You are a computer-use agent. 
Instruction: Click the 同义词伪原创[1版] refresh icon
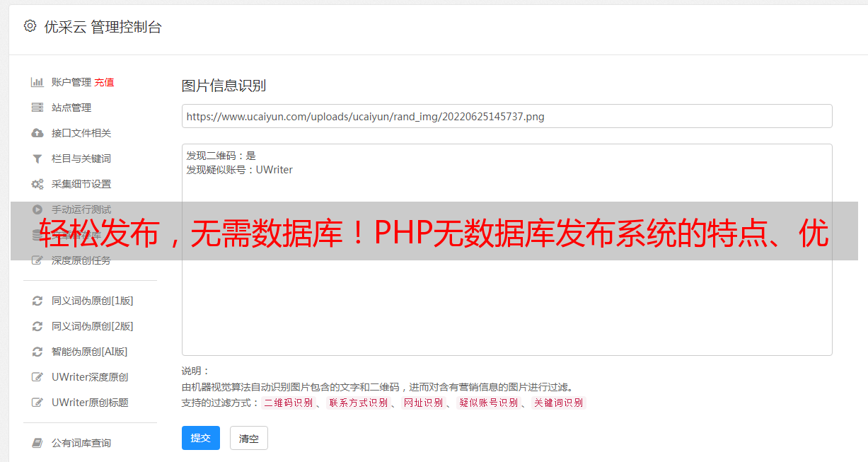pyautogui.click(x=37, y=301)
